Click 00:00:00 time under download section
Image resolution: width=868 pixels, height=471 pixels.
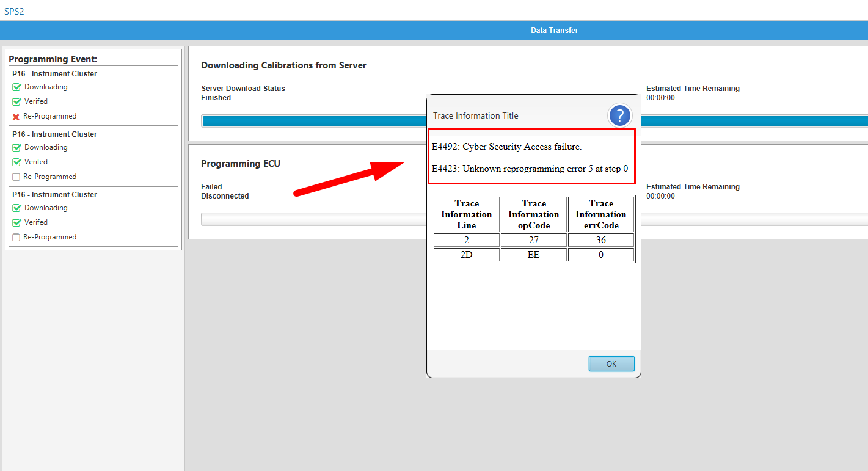click(660, 98)
